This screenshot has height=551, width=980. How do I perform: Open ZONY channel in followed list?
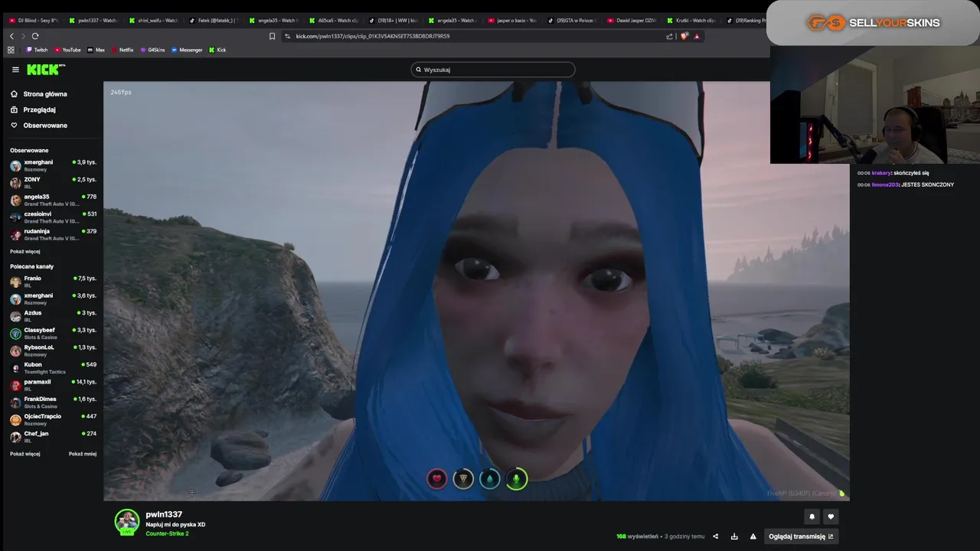click(x=53, y=183)
